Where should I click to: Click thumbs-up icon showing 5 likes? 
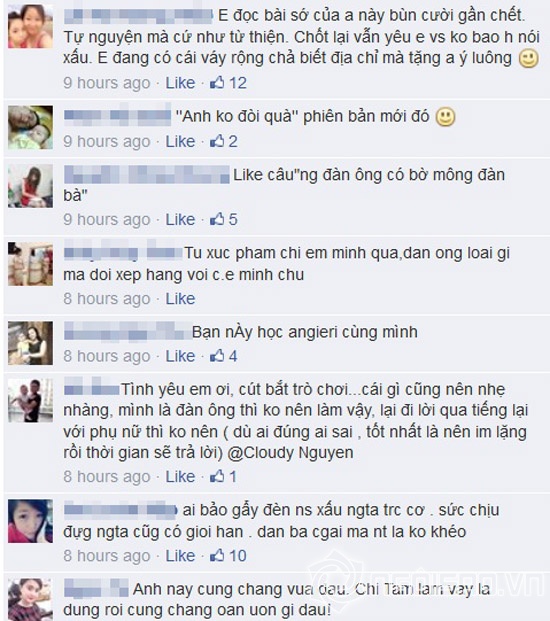pos(217,219)
